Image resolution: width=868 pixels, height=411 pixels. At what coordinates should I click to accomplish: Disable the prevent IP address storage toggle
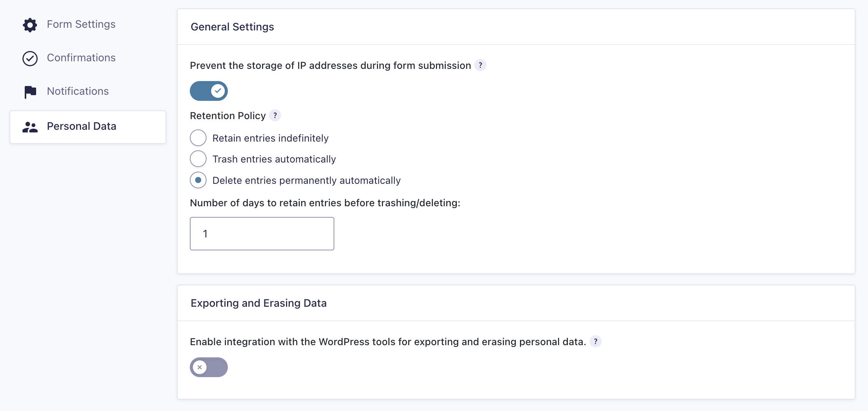(208, 91)
